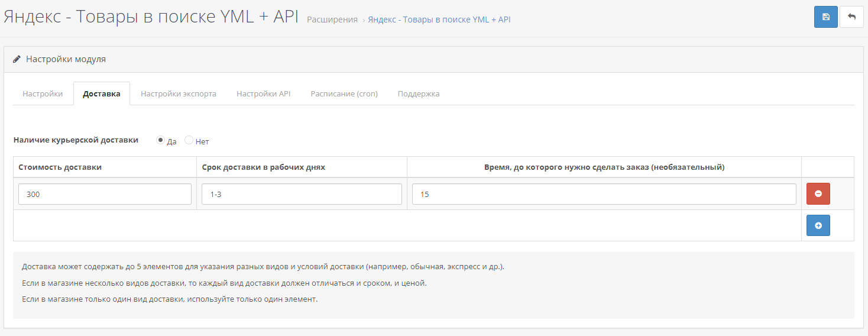The height and width of the screenshot is (336, 868).
Task: Click the 'Наличие курьерской доставки' label
Action: 76,140
